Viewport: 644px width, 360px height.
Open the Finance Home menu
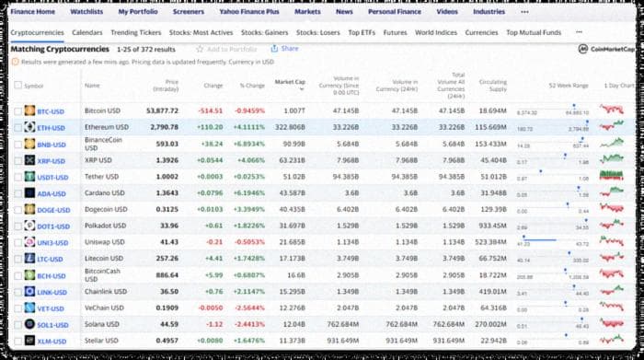(33, 11)
